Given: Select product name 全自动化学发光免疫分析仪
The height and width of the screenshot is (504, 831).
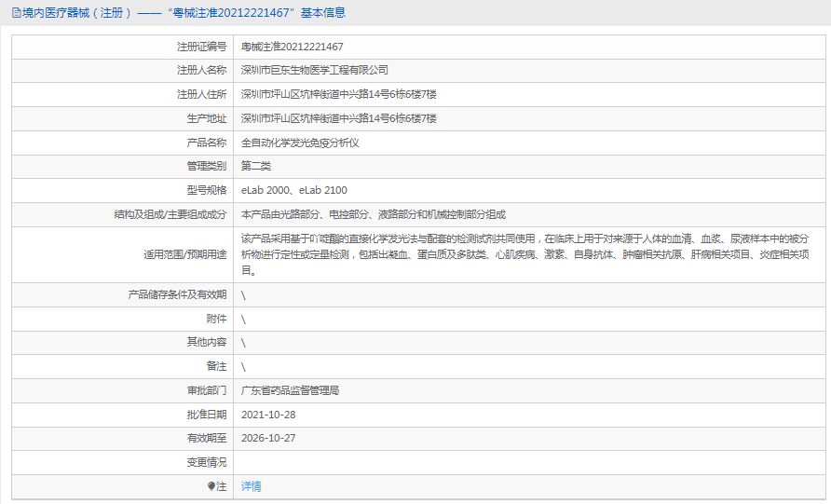Looking at the screenshot, I should [x=300, y=143].
